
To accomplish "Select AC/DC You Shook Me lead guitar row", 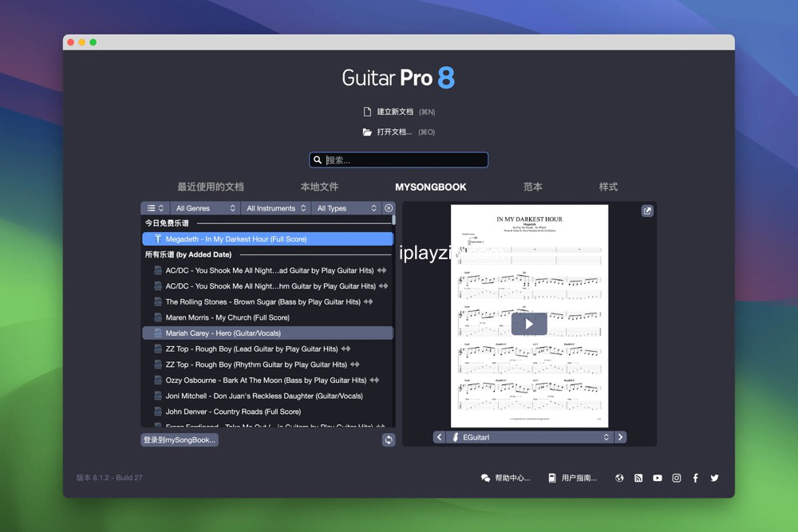I will pos(267,270).
